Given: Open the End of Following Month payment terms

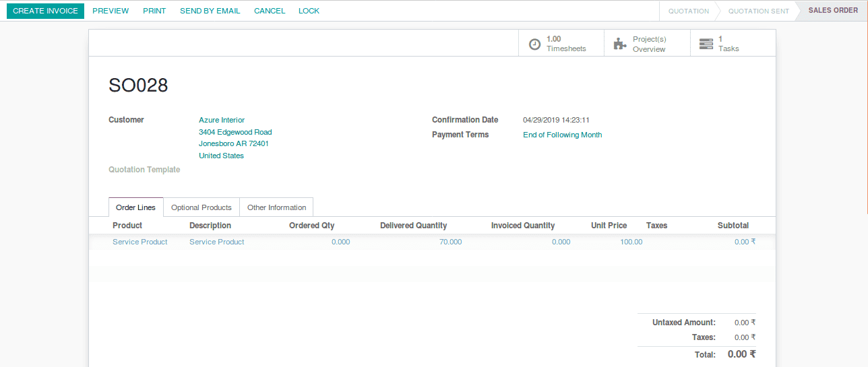Looking at the screenshot, I should point(563,135).
